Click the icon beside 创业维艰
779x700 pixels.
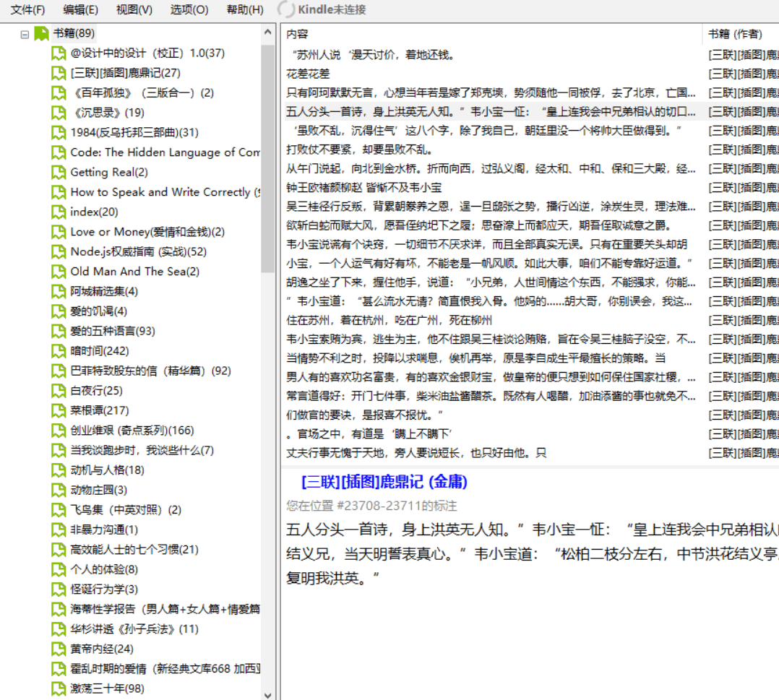(x=59, y=431)
